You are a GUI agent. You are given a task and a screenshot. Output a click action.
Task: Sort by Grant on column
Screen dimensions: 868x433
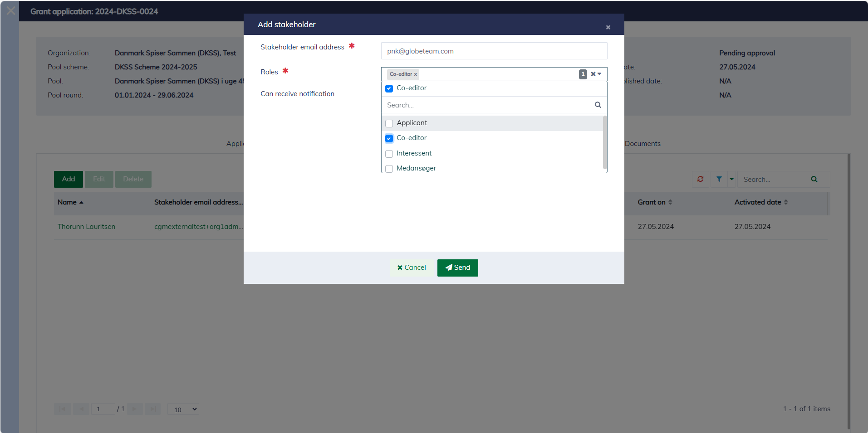[654, 202]
